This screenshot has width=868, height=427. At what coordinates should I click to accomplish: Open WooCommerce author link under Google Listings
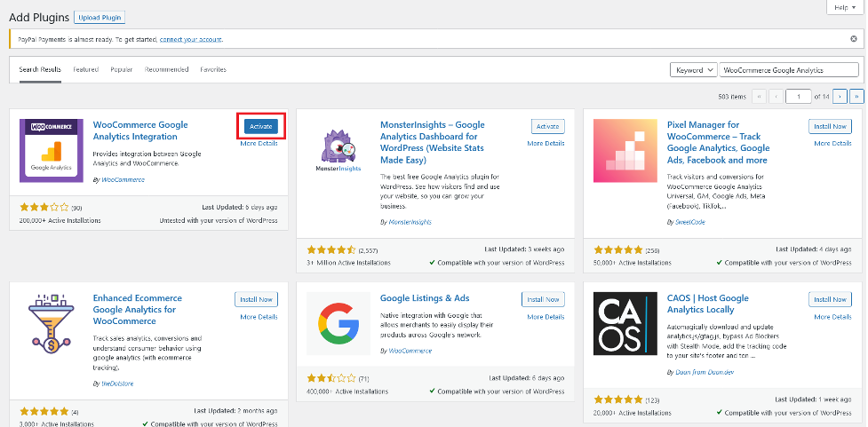coord(410,351)
